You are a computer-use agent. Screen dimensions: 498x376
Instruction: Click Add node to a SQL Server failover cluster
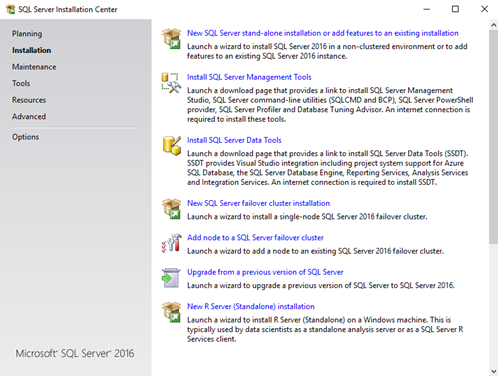coord(255,237)
